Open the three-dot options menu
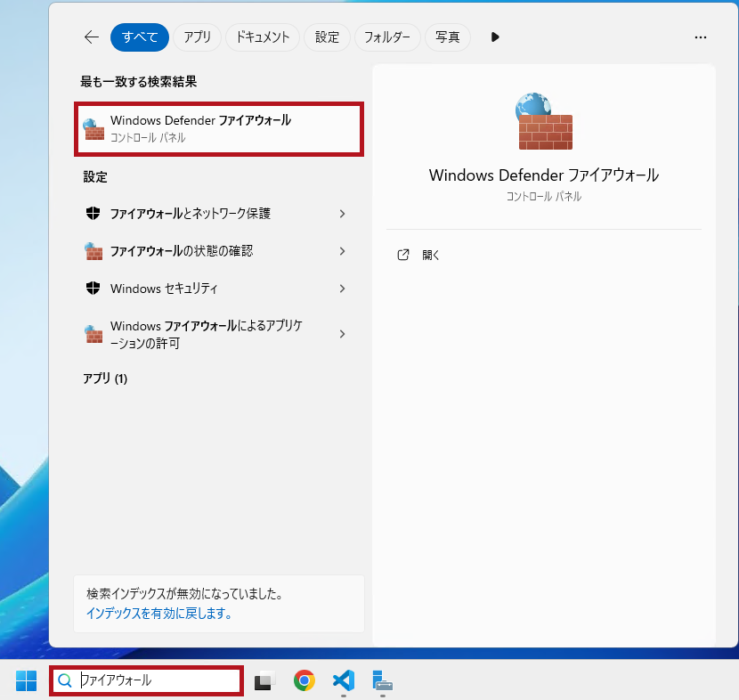This screenshot has width=739, height=700. click(701, 37)
